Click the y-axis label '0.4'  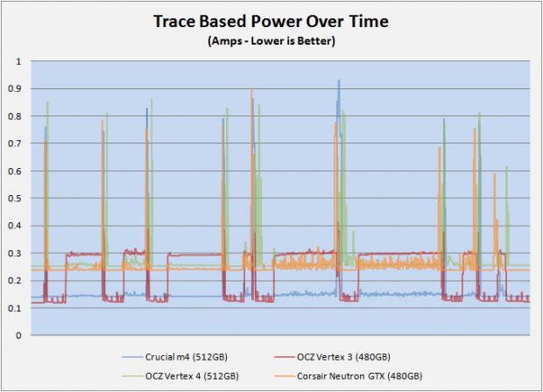[15, 226]
